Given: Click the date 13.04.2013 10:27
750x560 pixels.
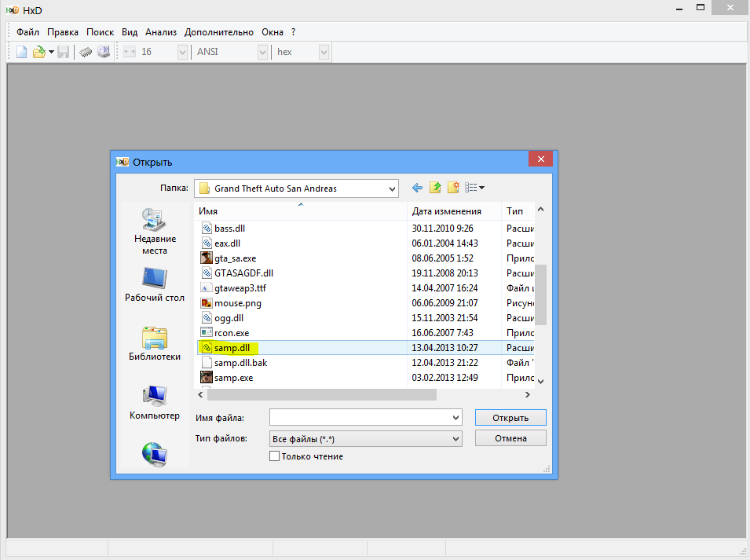Looking at the screenshot, I should [x=445, y=348].
